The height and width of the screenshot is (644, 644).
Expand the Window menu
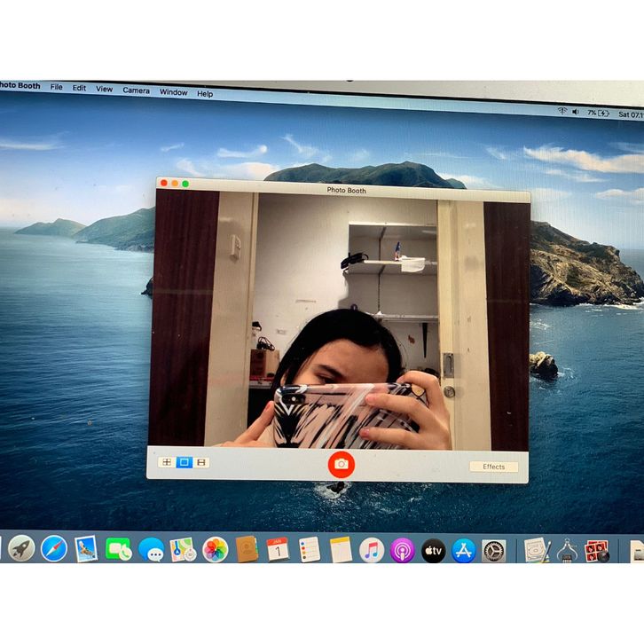173,91
